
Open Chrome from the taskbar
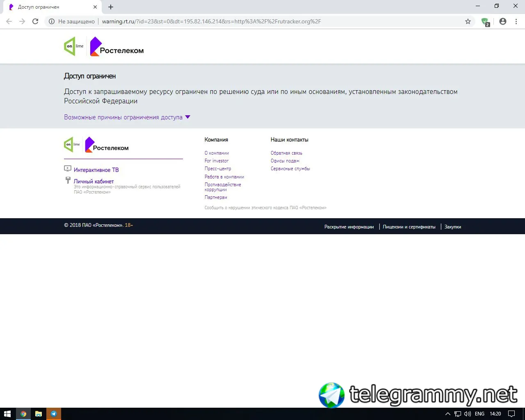tap(23, 414)
